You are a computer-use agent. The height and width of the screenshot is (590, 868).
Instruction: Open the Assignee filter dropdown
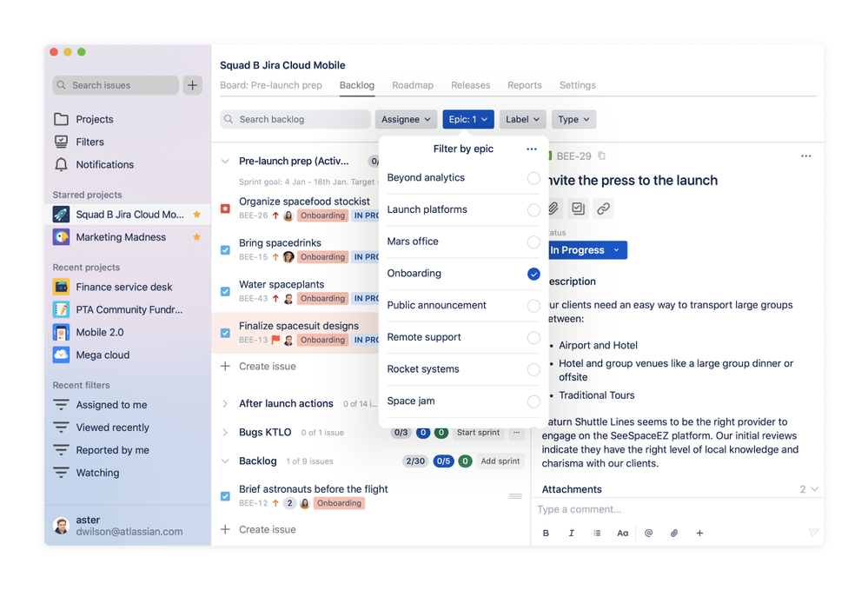[406, 119]
